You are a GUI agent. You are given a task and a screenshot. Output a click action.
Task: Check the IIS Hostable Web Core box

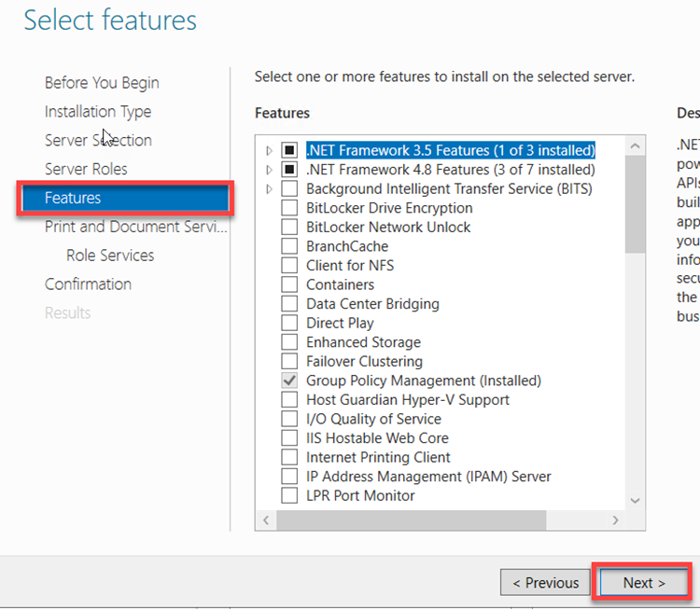pos(289,438)
